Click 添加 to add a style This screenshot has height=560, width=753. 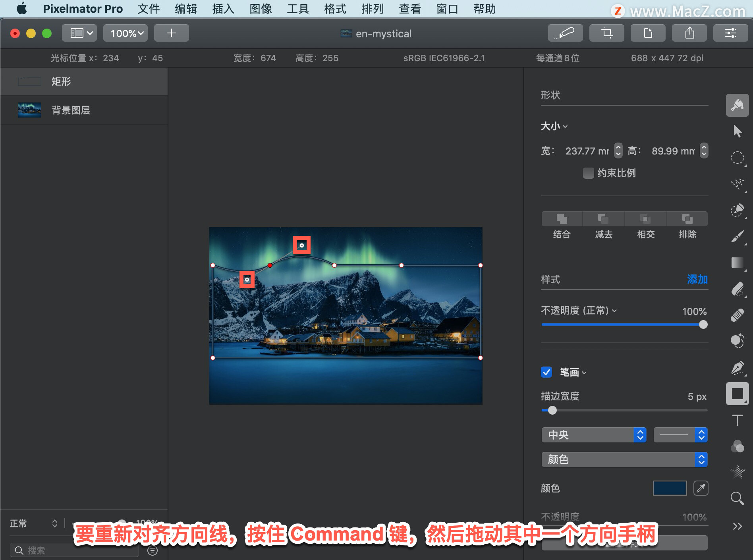(697, 280)
